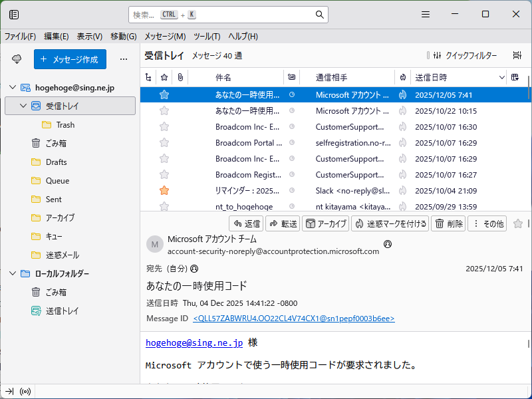Collapse the 受信トレイ folder subtree
Screen dimensions: 532x399
click(x=23, y=106)
